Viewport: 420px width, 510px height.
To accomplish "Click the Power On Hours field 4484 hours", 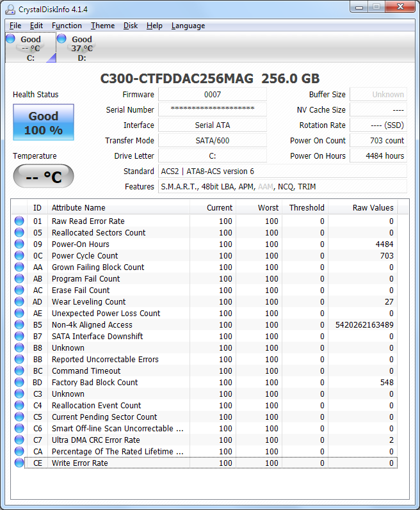I will click(x=378, y=155).
